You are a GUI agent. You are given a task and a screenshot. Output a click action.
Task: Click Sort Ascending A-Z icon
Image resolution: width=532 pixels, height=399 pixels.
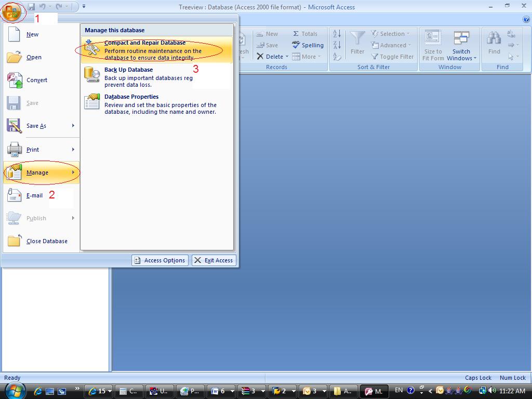click(337, 34)
